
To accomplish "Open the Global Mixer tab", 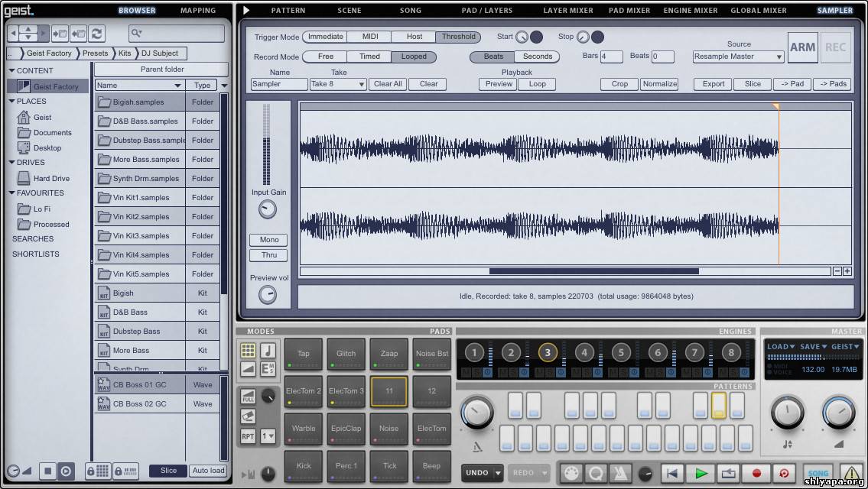I will click(x=758, y=11).
